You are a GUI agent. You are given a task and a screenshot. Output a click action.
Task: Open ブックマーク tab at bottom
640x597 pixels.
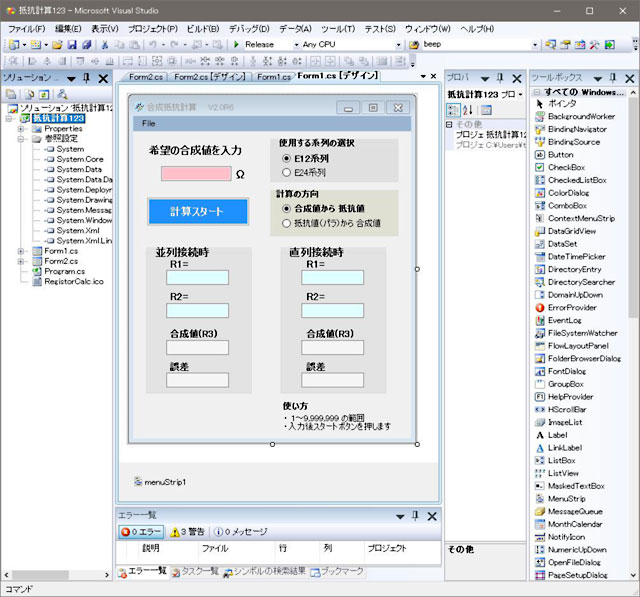click(337, 572)
